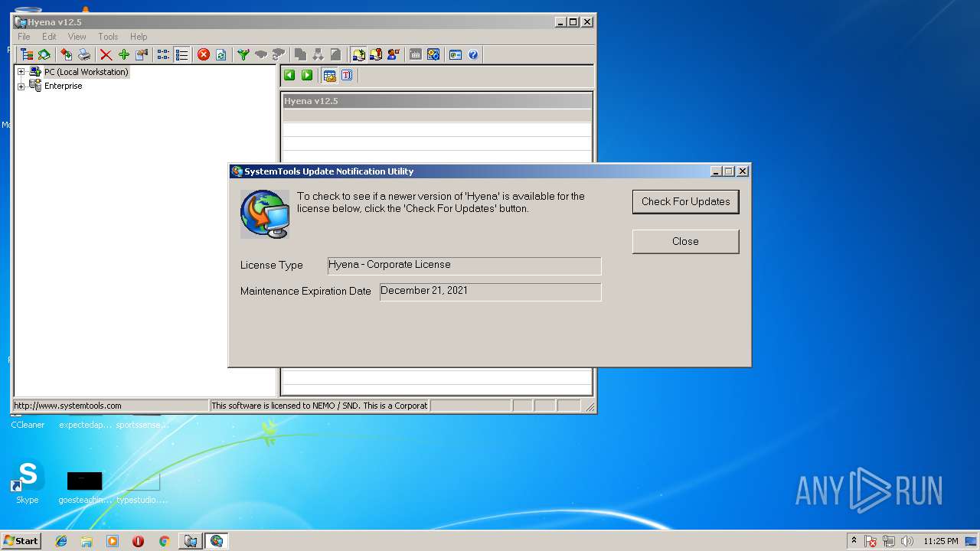Click the Start button
Viewport: 980px width, 551px height.
pyautogui.click(x=21, y=540)
